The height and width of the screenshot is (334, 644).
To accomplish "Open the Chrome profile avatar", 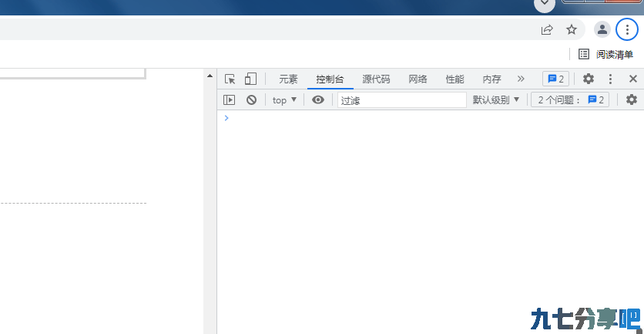I will pyautogui.click(x=602, y=29).
